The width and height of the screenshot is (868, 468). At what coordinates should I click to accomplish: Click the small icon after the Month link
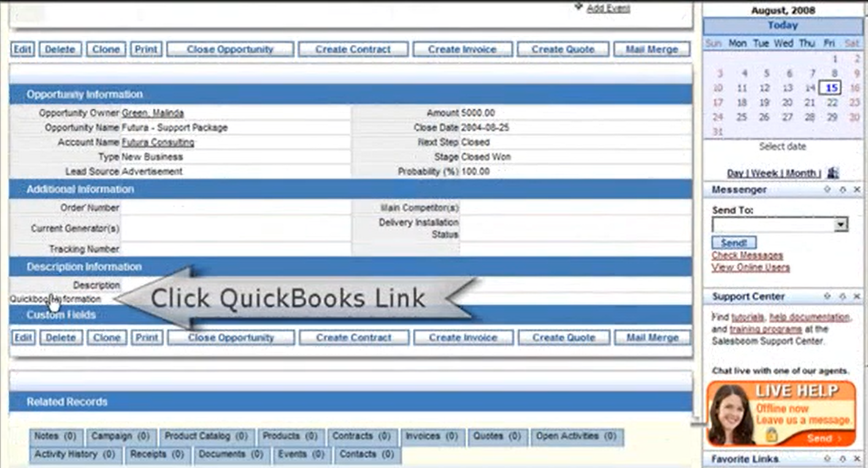pos(833,173)
